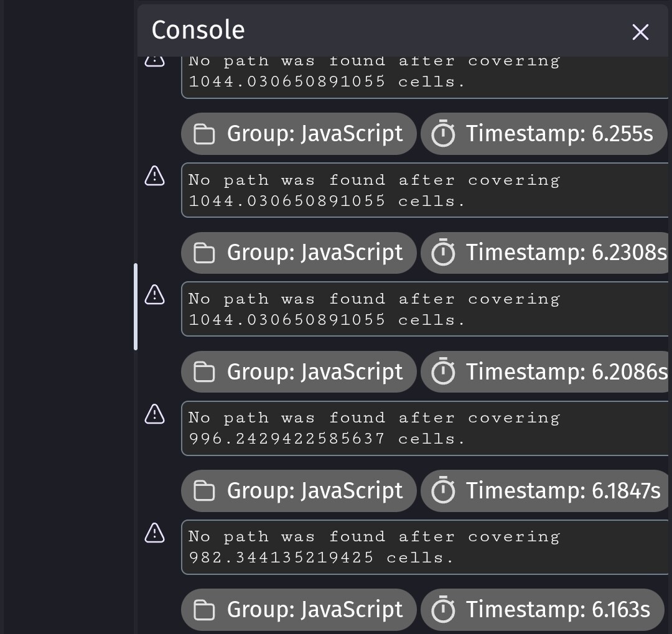Image resolution: width=672 pixels, height=634 pixels.
Task: Click warning icon beside 996.2429422585637 cells message
Action: pyautogui.click(x=154, y=413)
